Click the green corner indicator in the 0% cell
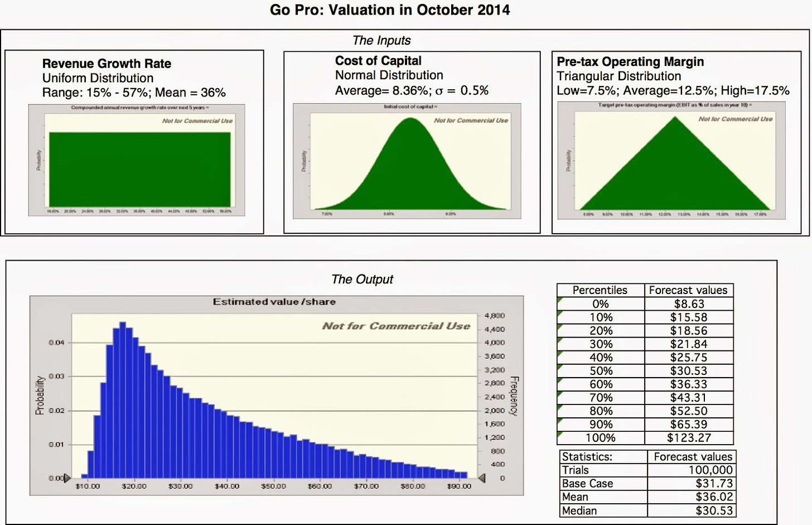 (560, 301)
